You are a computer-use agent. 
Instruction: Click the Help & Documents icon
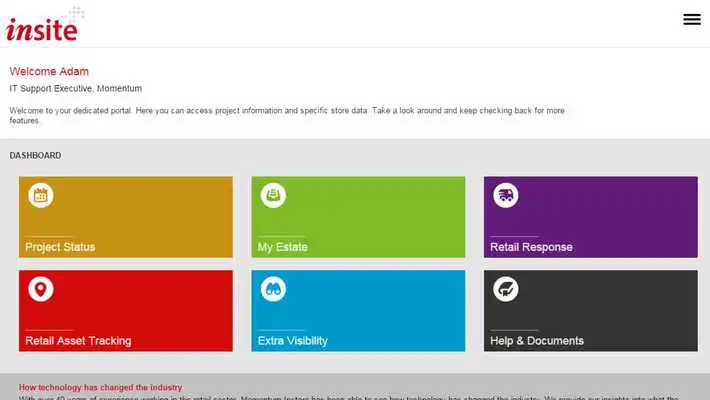click(506, 289)
